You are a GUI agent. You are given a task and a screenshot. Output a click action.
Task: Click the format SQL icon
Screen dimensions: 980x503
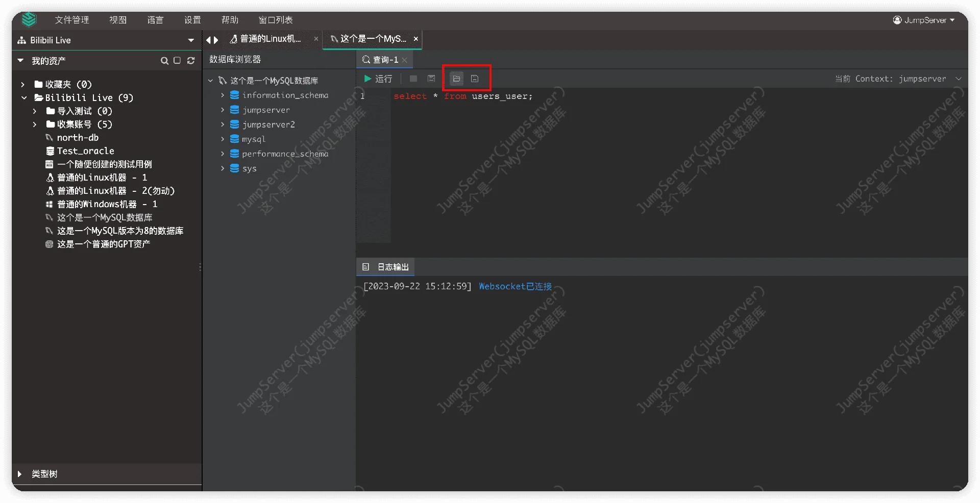tap(431, 79)
